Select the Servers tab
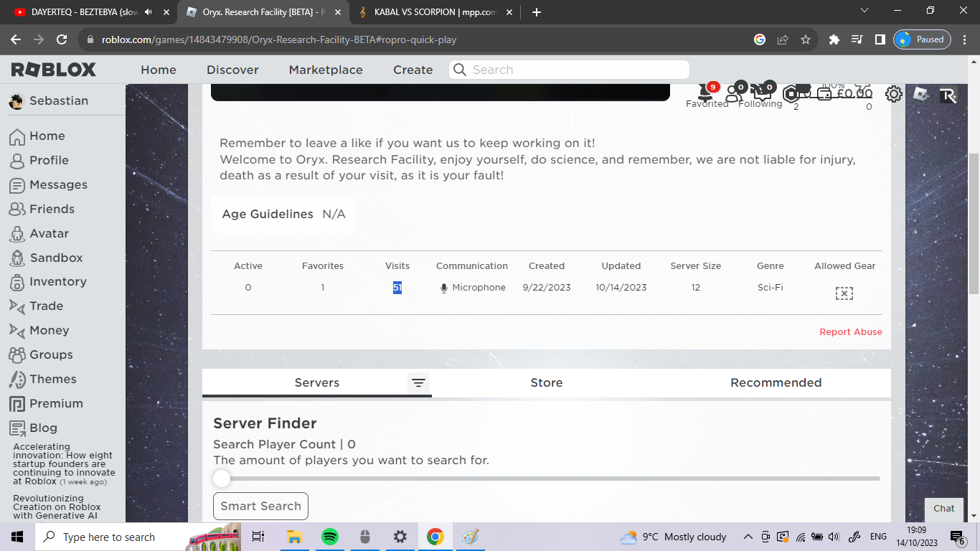 pyautogui.click(x=317, y=383)
